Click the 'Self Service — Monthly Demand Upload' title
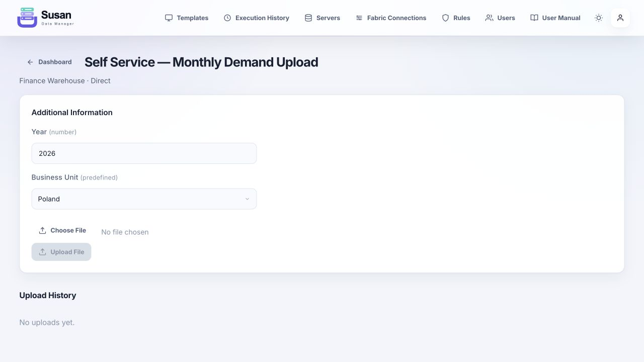 pyautogui.click(x=201, y=62)
